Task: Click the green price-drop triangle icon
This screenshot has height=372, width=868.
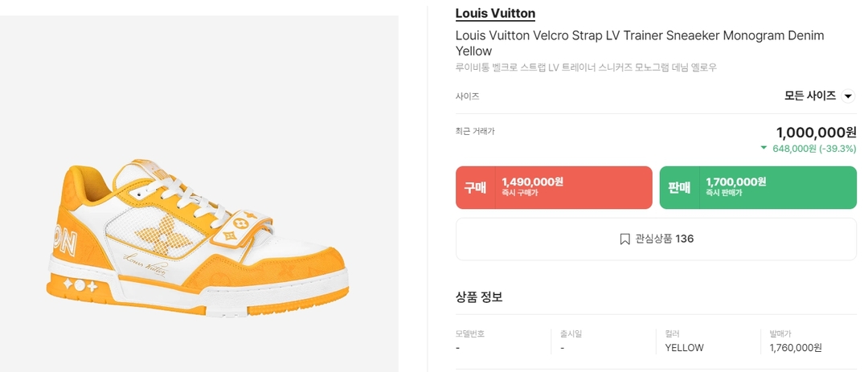Action: 764,148
